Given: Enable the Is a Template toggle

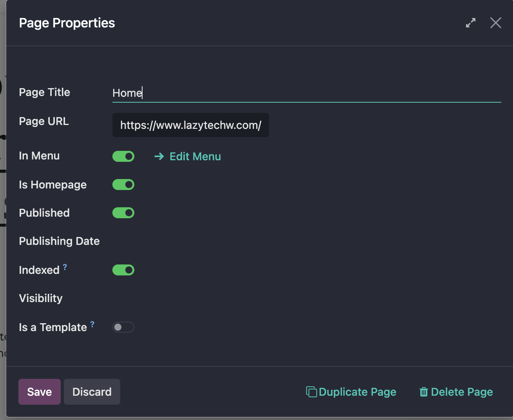Looking at the screenshot, I should pos(123,327).
